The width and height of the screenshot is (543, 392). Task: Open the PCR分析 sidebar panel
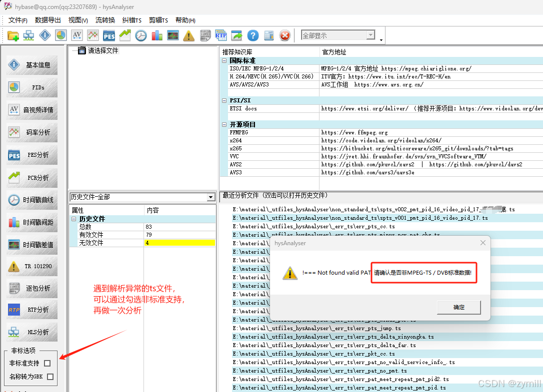pos(32,178)
